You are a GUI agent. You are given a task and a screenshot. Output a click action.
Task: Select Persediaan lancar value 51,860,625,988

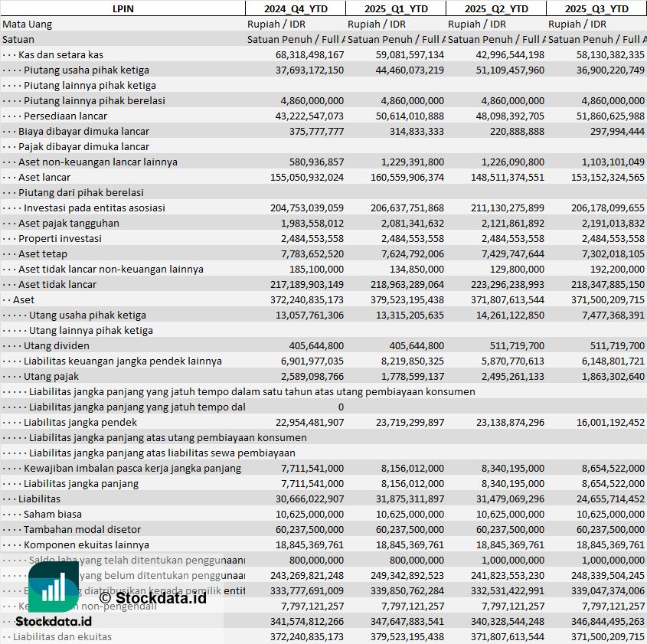(610, 116)
